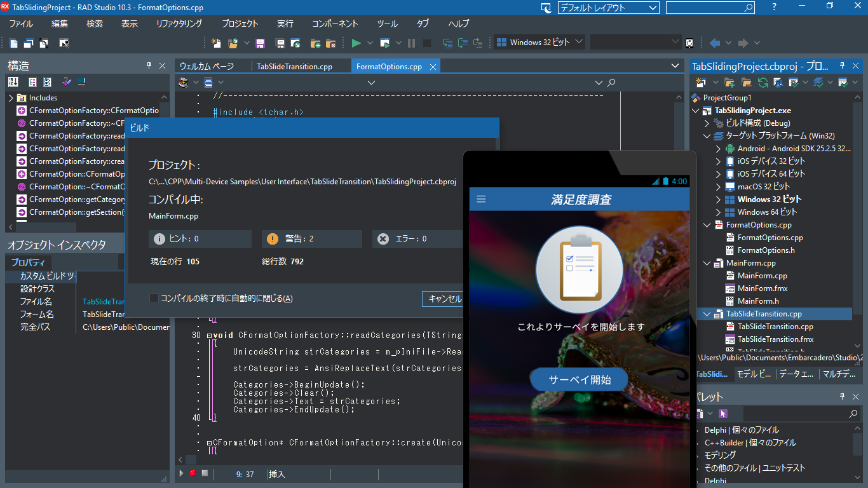Click the ヒント: 0 indicator in build dialog
The height and width of the screenshot is (488, 868).
pos(200,239)
